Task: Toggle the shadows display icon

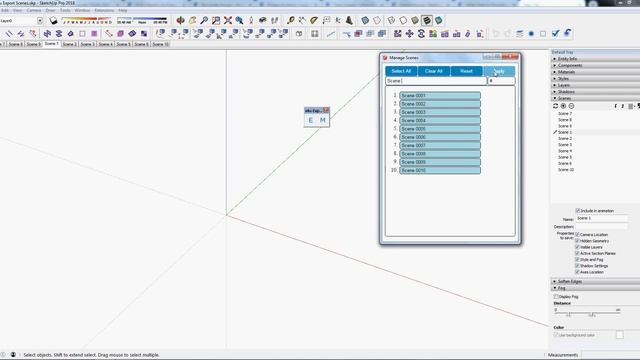Action: coord(53,20)
